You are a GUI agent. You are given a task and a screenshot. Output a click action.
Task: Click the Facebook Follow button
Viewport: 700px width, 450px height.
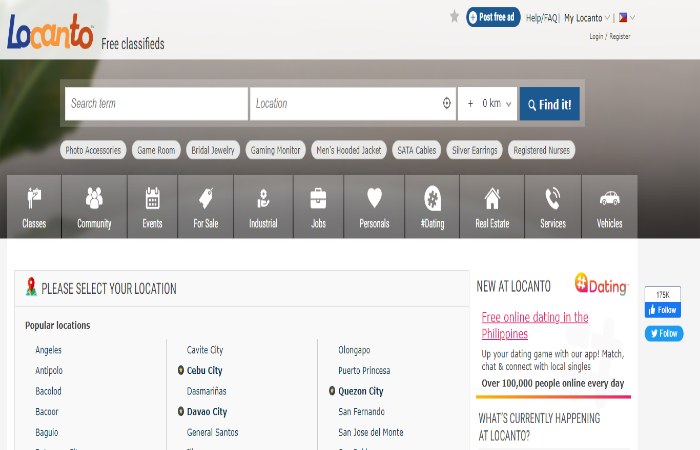pos(662,310)
